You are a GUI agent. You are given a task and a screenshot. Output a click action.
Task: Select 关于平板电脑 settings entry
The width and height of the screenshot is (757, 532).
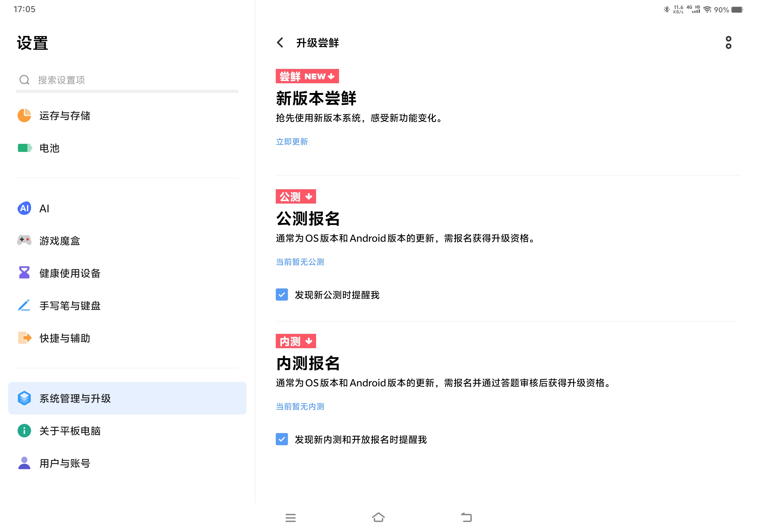[127, 430]
